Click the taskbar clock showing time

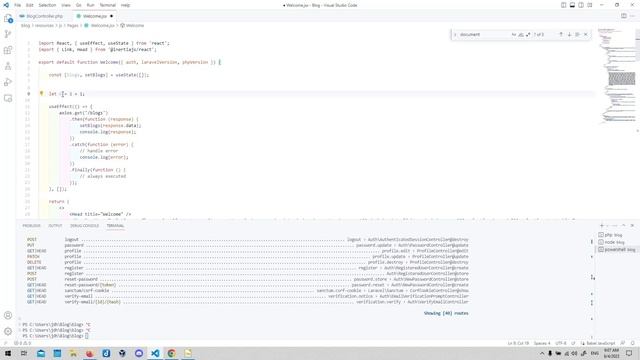[x=611, y=353]
